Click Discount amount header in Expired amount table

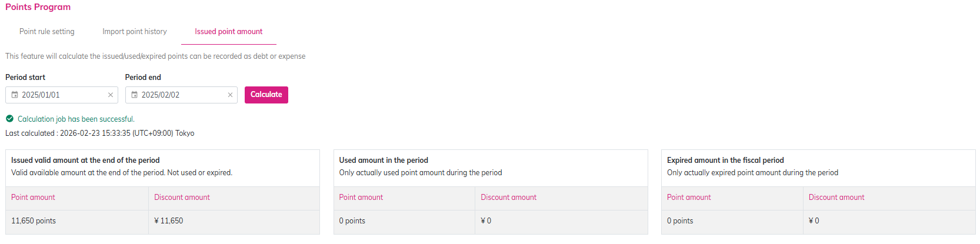click(x=836, y=198)
